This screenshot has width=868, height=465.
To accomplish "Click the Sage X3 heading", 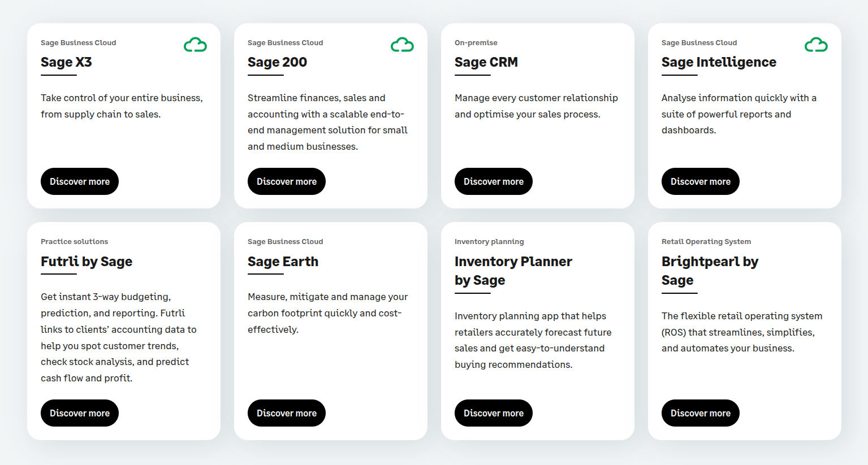I will (x=66, y=62).
